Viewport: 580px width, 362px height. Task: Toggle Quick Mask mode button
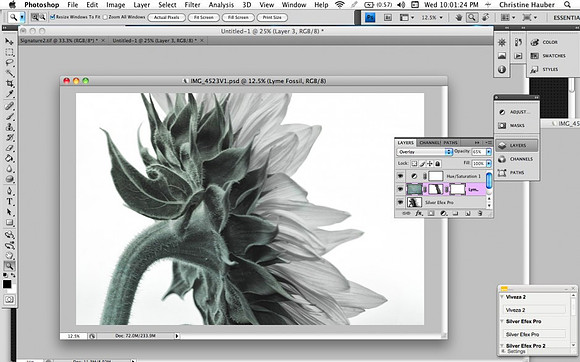tap(9, 300)
